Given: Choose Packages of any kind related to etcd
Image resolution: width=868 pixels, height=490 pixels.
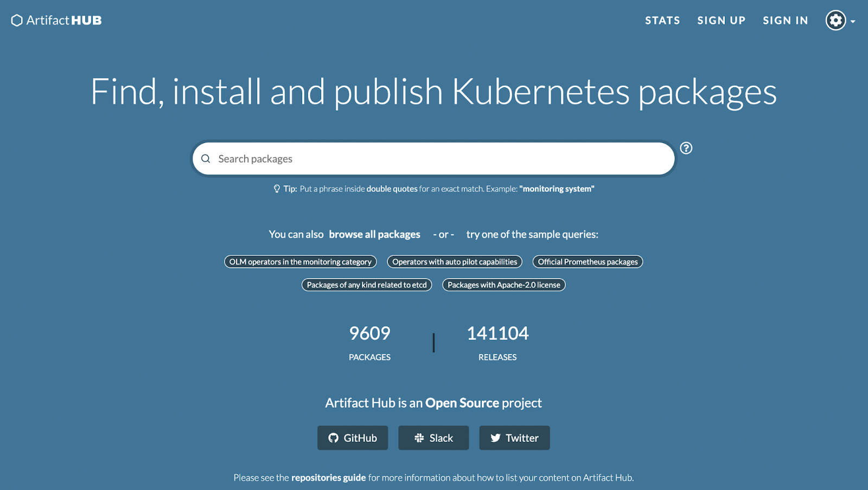Looking at the screenshot, I should (x=366, y=285).
